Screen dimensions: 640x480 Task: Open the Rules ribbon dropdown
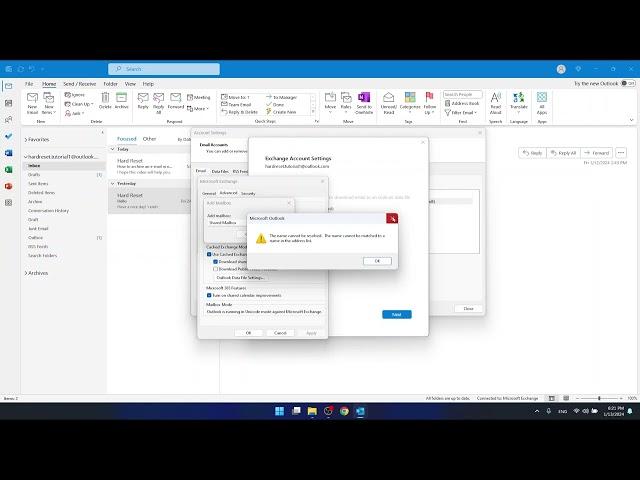point(346,103)
